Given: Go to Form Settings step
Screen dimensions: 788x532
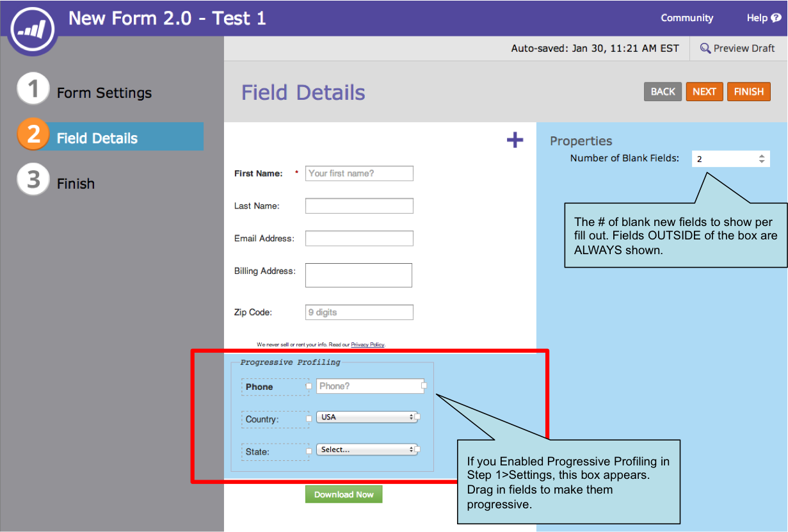Looking at the screenshot, I should coord(104,93).
